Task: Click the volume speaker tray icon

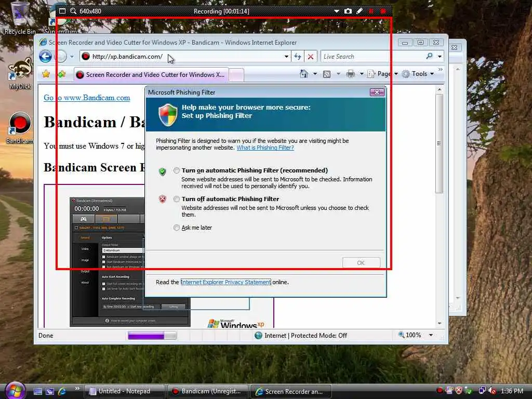Action: (493, 391)
